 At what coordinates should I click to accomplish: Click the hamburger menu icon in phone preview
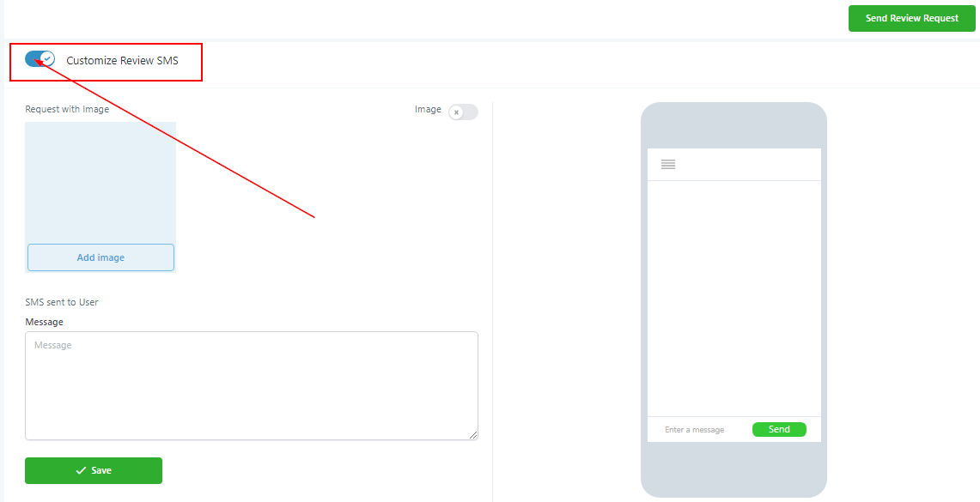click(x=668, y=164)
